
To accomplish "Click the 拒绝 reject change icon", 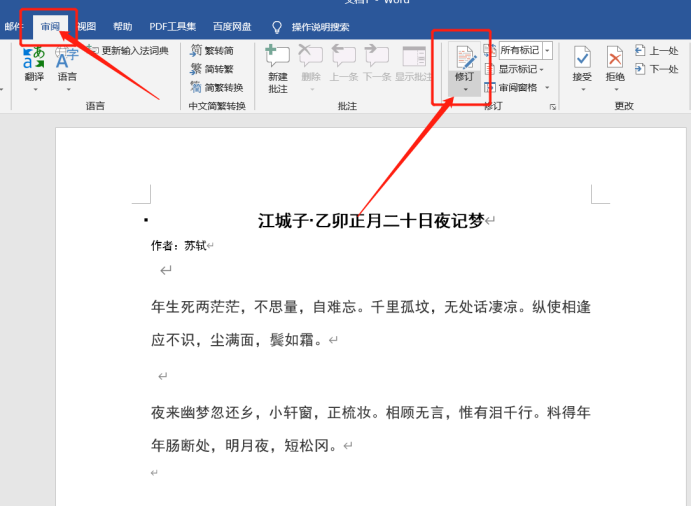I will tap(615, 57).
